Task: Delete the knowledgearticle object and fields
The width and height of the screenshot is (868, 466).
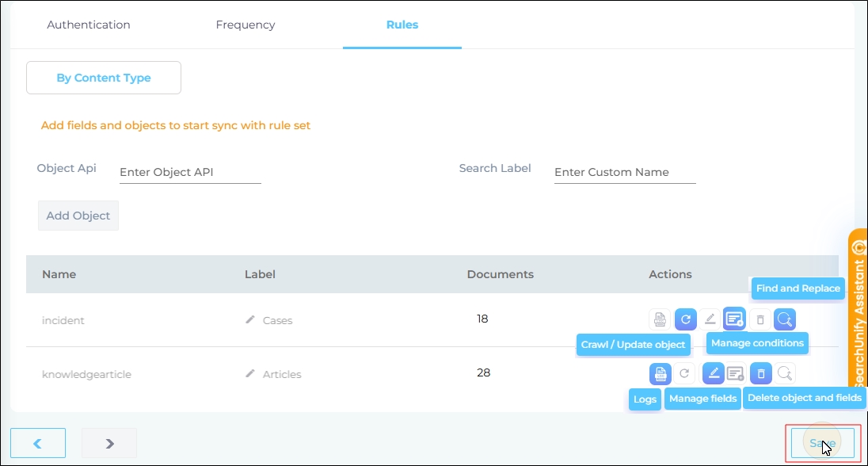Action: pyautogui.click(x=760, y=373)
